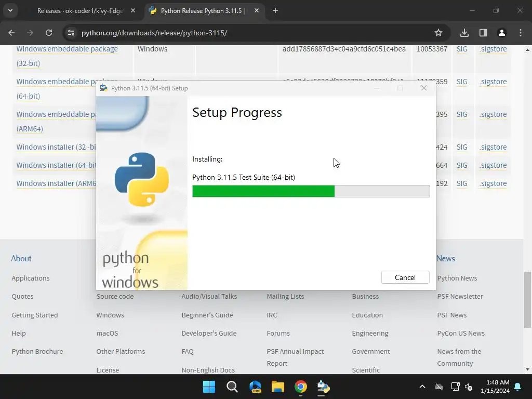Open macOS downloads footer link
Viewport: 532px width, 399px height.
coord(107,334)
